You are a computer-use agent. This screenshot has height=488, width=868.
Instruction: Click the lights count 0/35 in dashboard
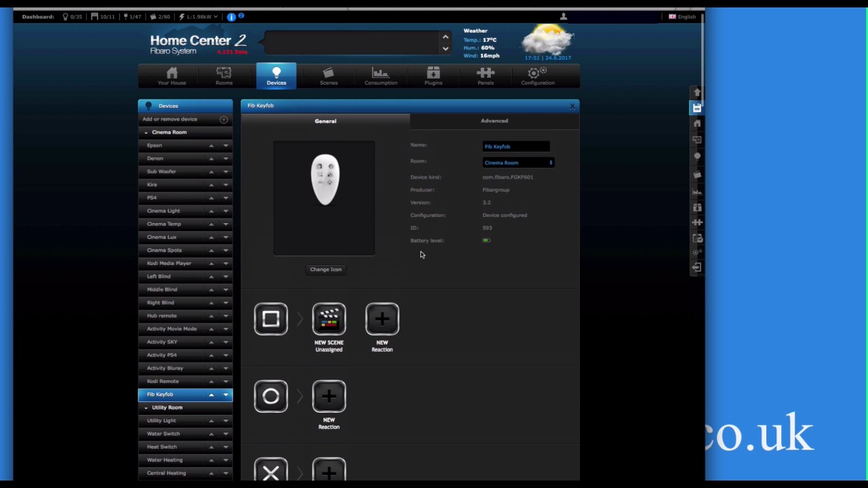pyautogui.click(x=72, y=16)
